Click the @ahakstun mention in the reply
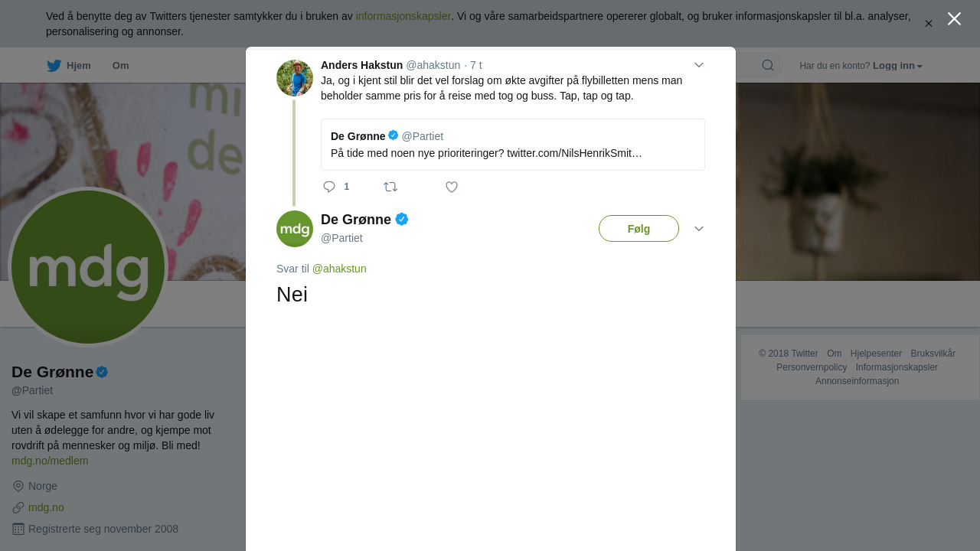The image size is (980, 551). coord(339,269)
